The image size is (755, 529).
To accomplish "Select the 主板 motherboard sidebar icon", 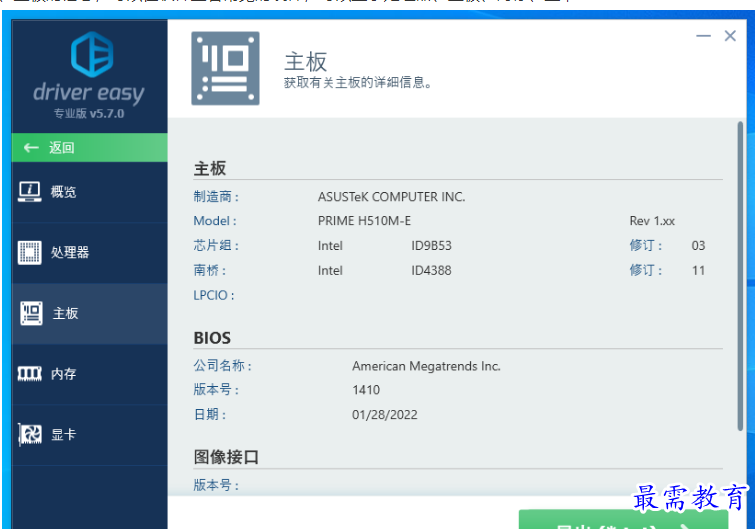I will click(31, 313).
